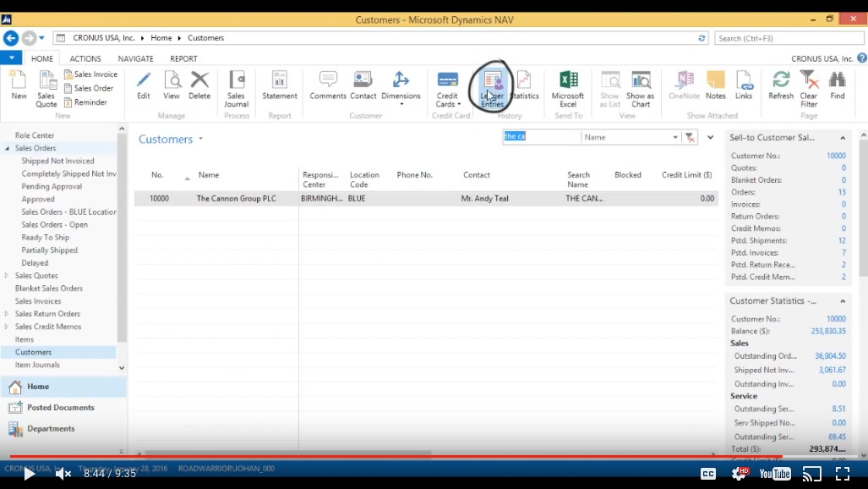This screenshot has width=868, height=489.
Task: Select Shipped Not Invoiced orders
Action: coord(57,161)
